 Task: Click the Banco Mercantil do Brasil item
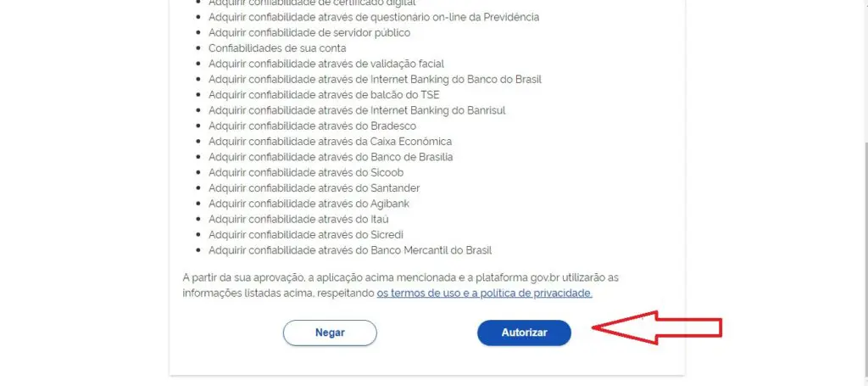350,250
